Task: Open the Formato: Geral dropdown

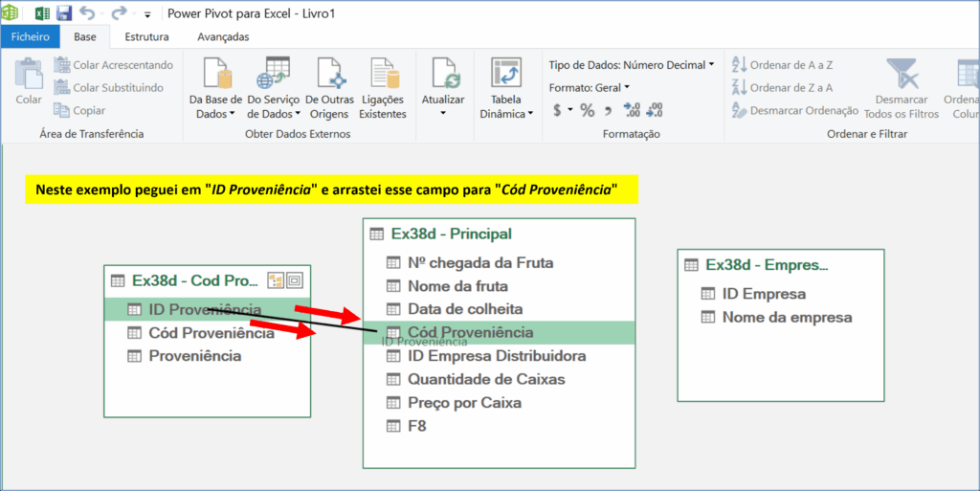Action: 627,87
